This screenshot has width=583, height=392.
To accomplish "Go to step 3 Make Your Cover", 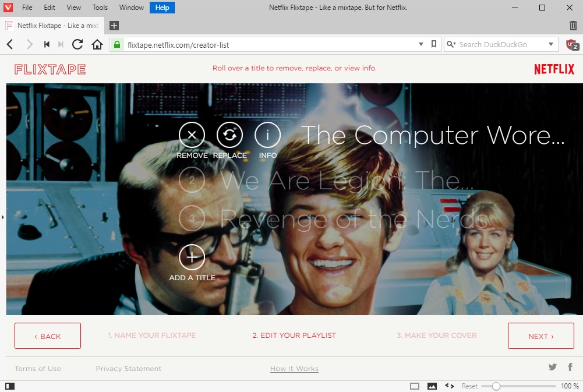I will [436, 336].
